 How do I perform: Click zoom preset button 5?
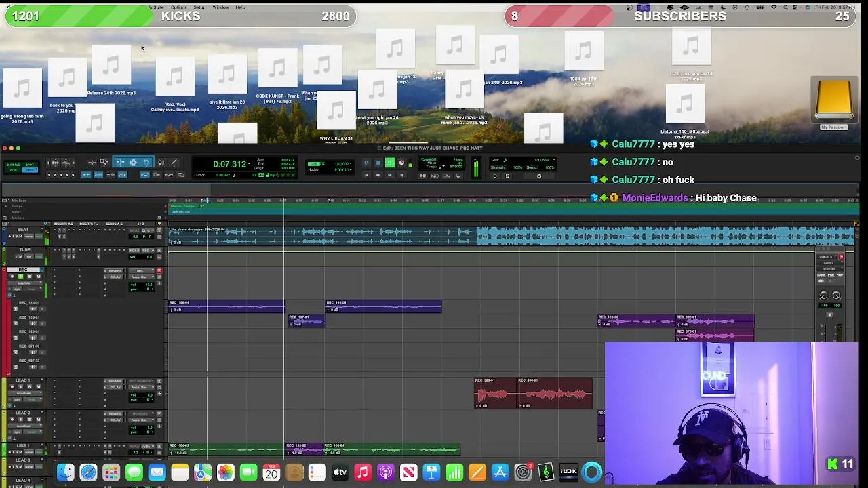point(73,175)
